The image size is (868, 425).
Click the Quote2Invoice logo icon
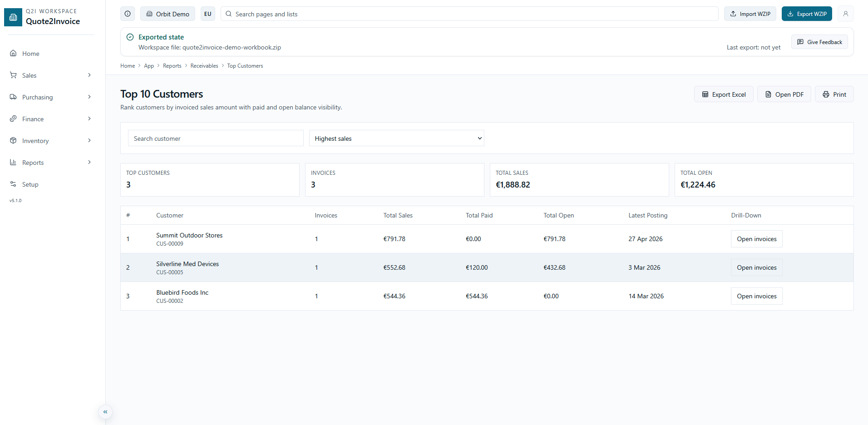pyautogui.click(x=13, y=17)
